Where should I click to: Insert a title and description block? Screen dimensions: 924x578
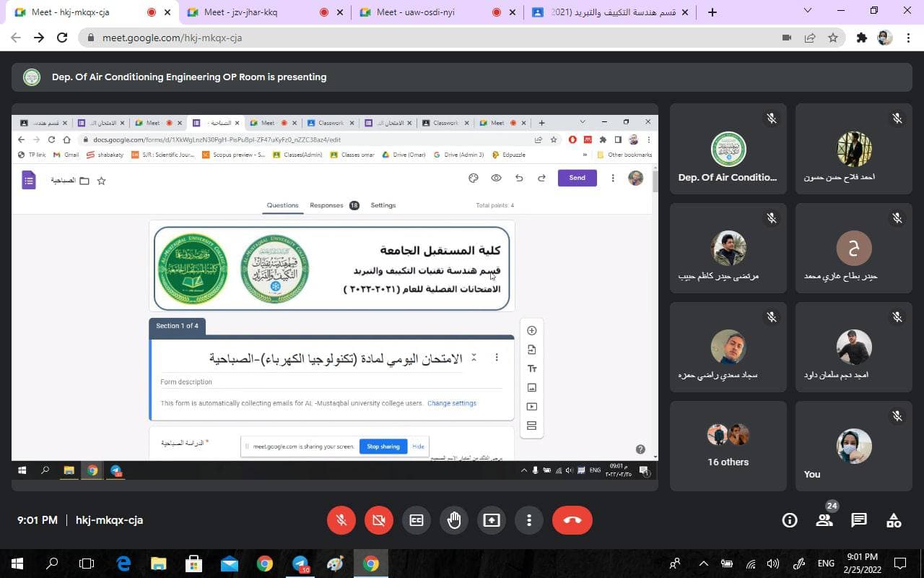point(531,368)
